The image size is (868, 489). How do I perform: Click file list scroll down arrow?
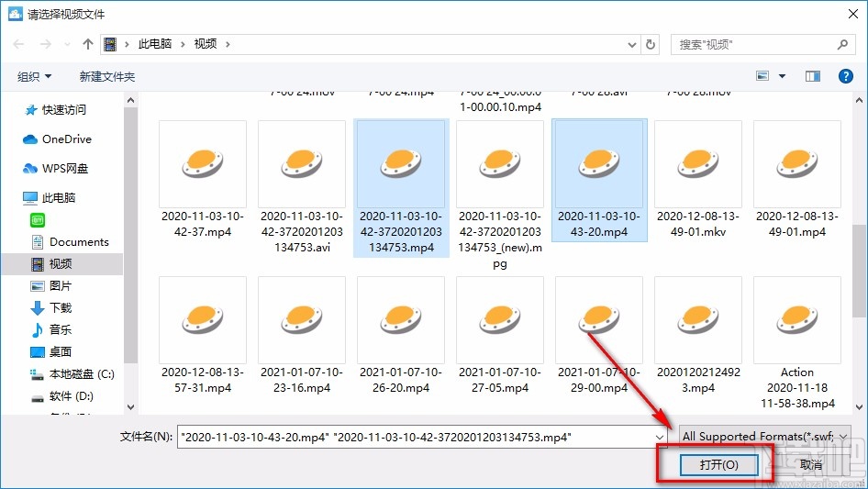point(859,407)
